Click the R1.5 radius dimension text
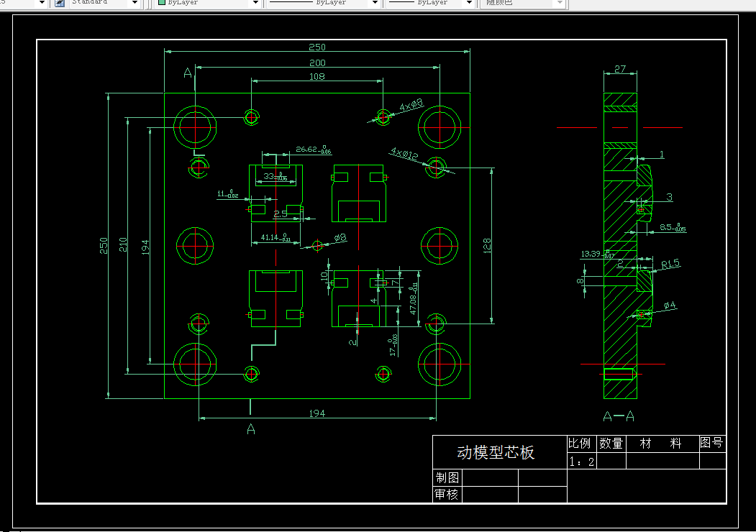This screenshot has width=756, height=532. pos(670,264)
